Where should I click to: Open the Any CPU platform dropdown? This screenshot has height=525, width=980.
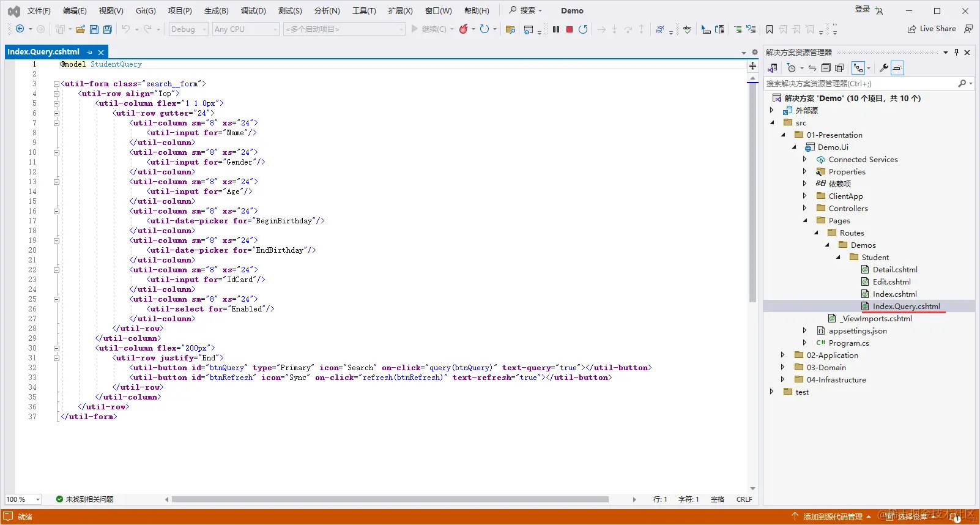coord(246,29)
